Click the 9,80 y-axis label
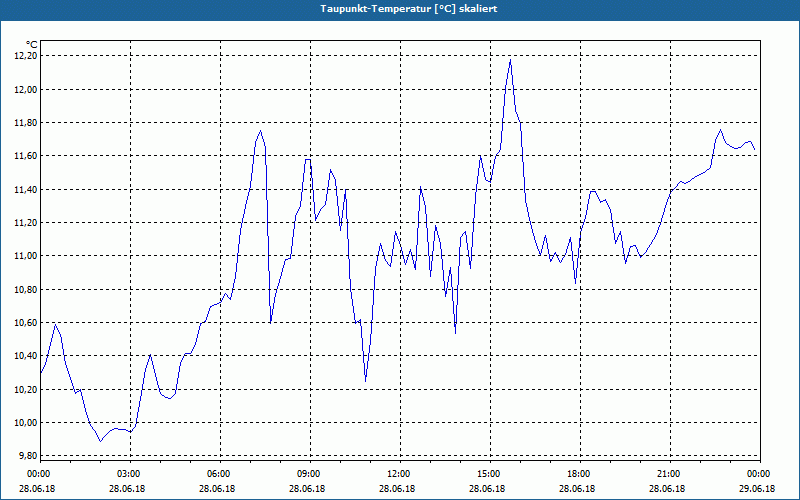 pos(29,456)
